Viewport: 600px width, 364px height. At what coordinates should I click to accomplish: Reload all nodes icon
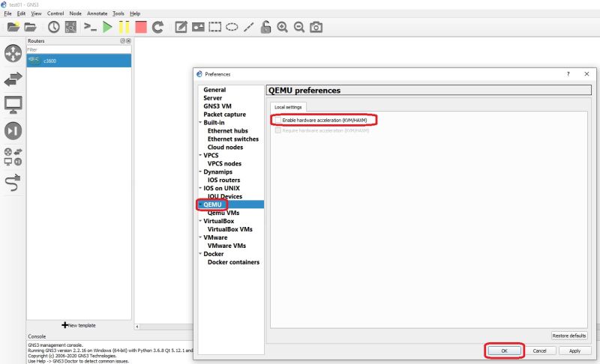(x=157, y=27)
